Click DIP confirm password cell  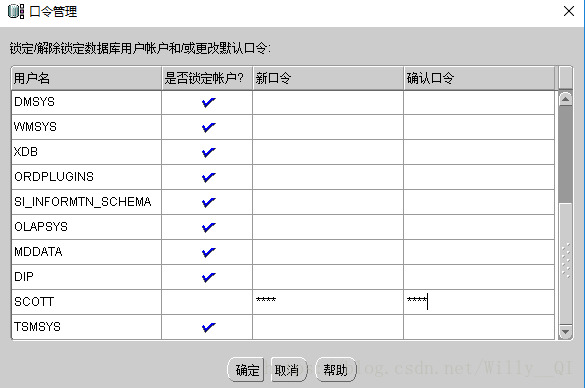coord(479,277)
